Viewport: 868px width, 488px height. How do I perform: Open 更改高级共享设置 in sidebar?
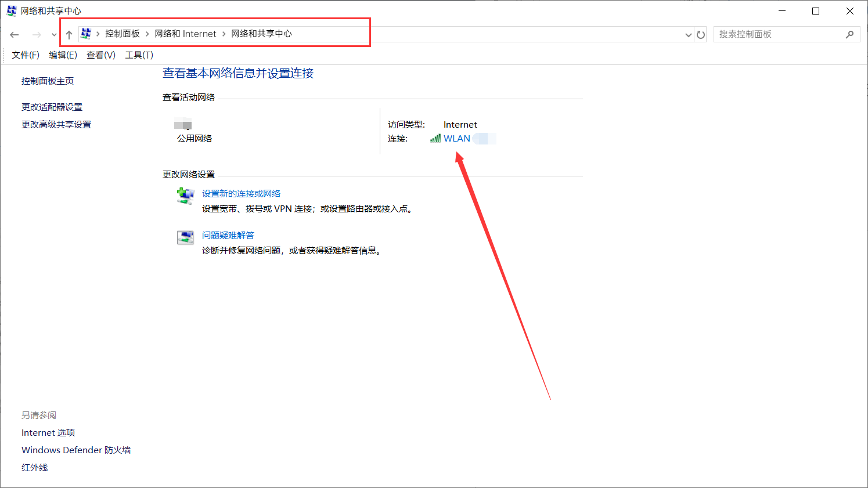tap(56, 125)
